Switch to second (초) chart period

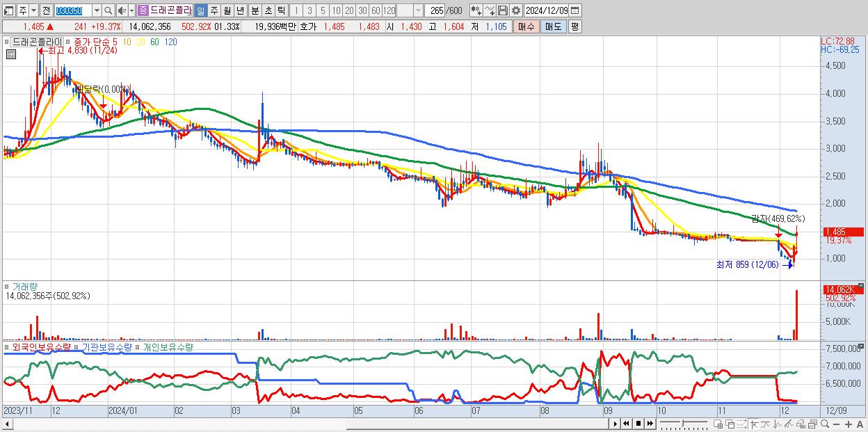[268, 10]
